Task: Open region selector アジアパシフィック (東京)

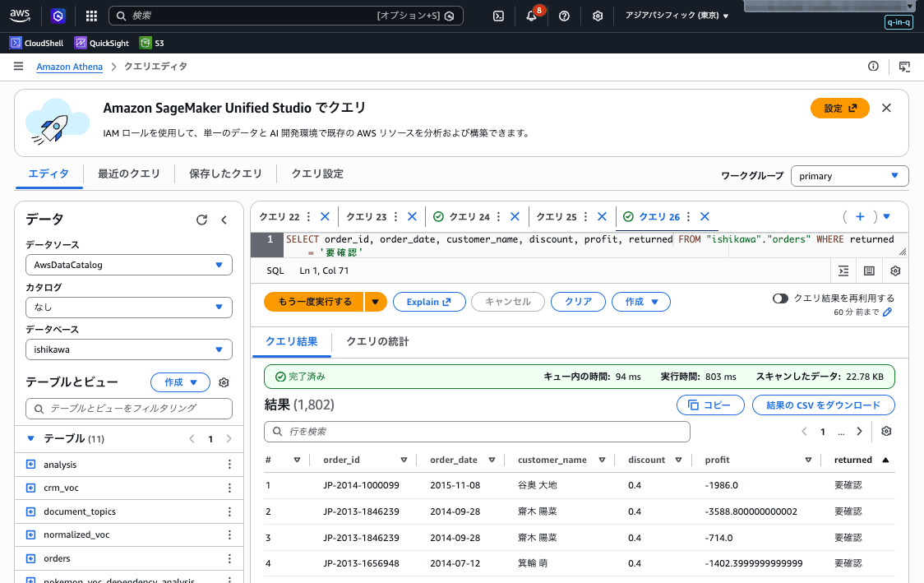Action: [x=677, y=16]
